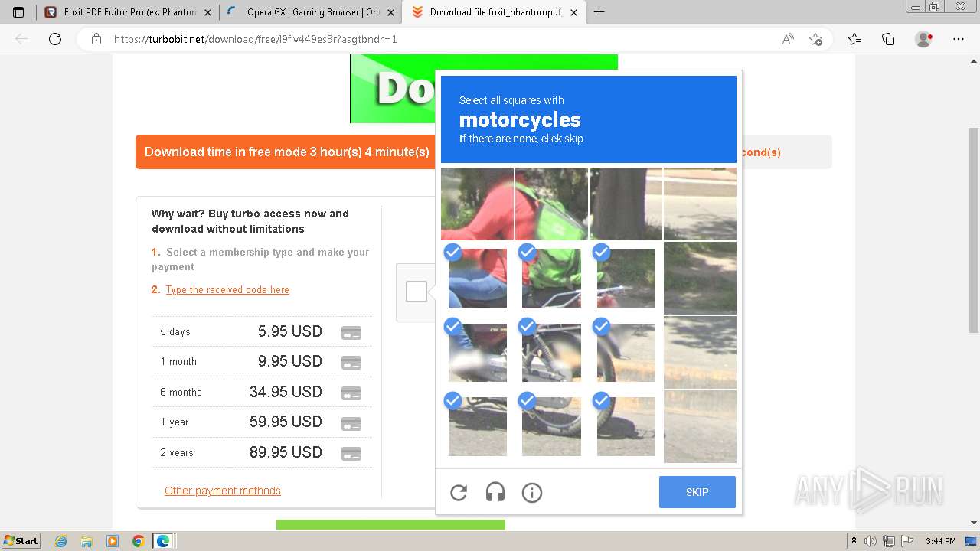Launch Internet Explorer from taskbar
The width and height of the screenshot is (980, 551).
(x=61, y=541)
